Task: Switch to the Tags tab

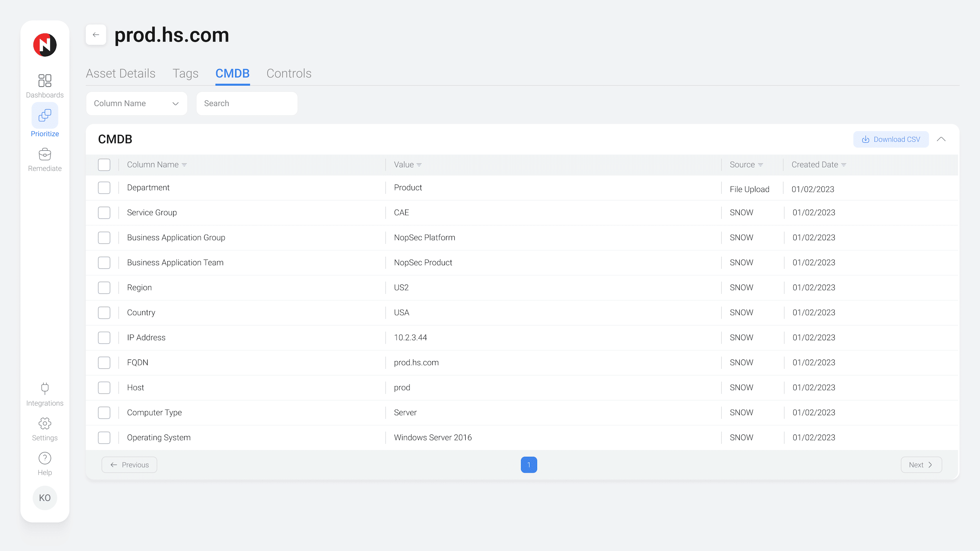Action: tap(185, 73)
